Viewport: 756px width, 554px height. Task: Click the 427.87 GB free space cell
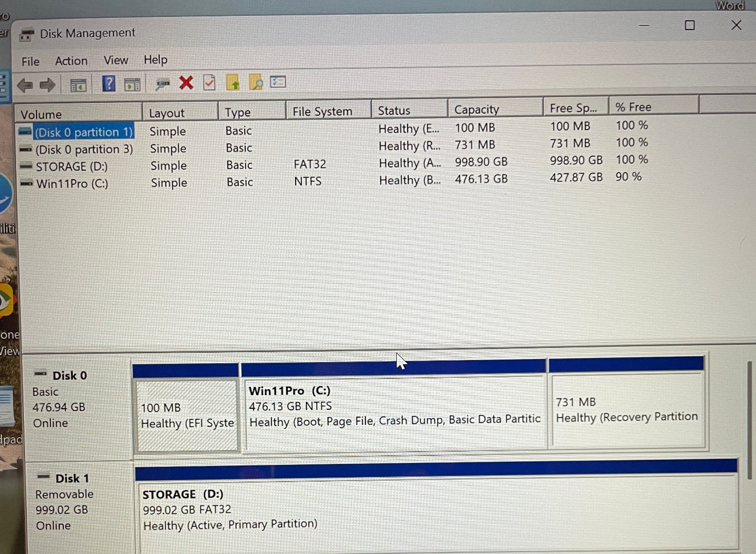pyautogui.click(x=576, y=178)
